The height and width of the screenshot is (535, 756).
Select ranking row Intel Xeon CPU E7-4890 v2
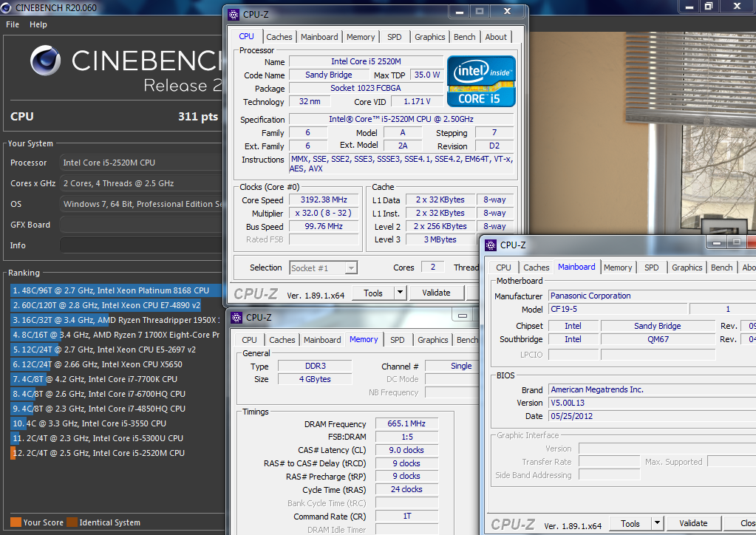116,306
